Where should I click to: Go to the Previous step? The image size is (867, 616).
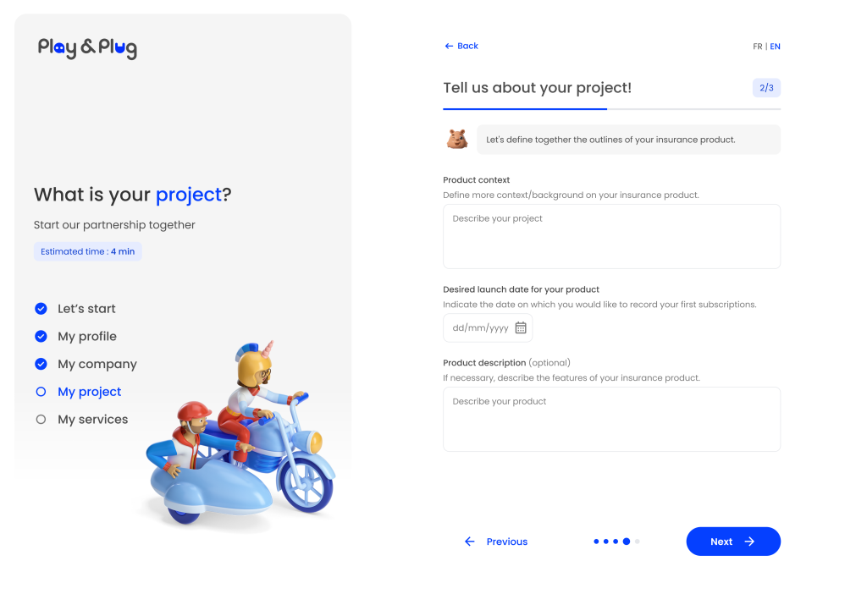506,542
